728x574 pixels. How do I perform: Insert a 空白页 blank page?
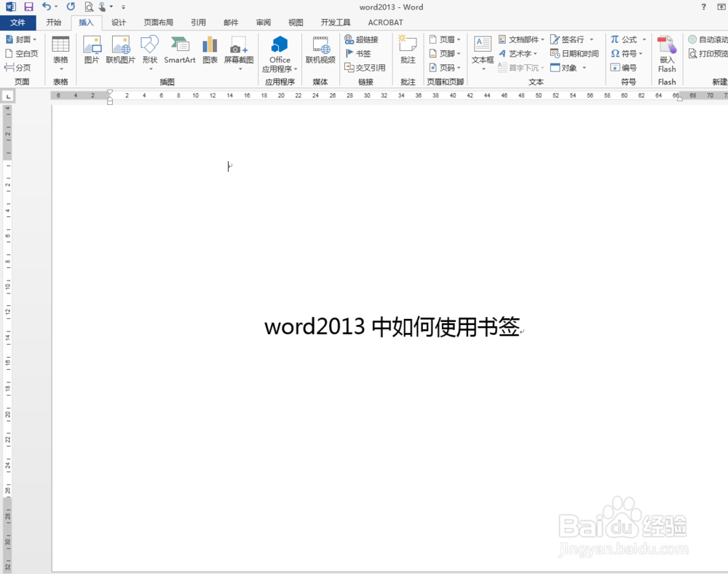click(x=22, y=53)
